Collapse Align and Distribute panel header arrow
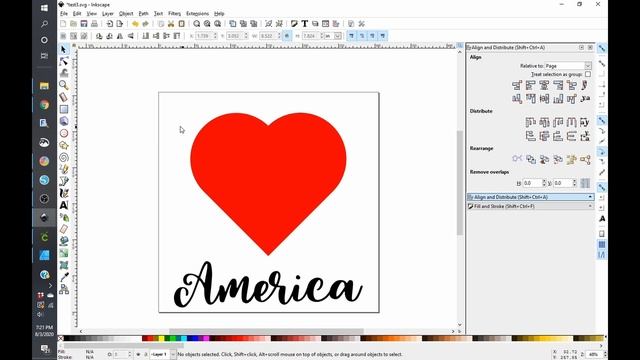This screenshot has height=360, width=640. click(590, 197)
